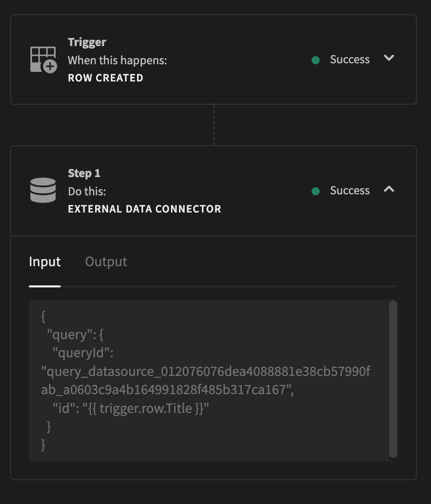Screen dimensions: 431x504
Task: Click the EXTERNAL DATA CONNECTOR label
Action: pyautogui.click(x=145, y=208)
